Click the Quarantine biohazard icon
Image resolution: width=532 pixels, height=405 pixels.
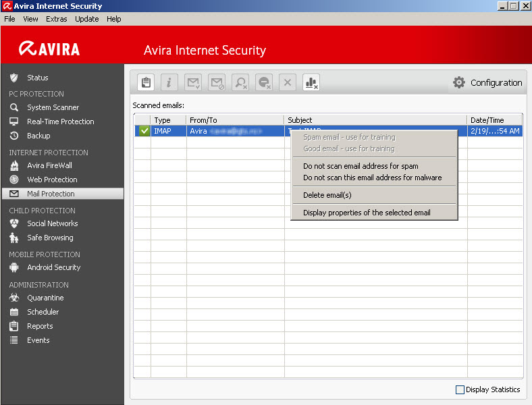14,298
